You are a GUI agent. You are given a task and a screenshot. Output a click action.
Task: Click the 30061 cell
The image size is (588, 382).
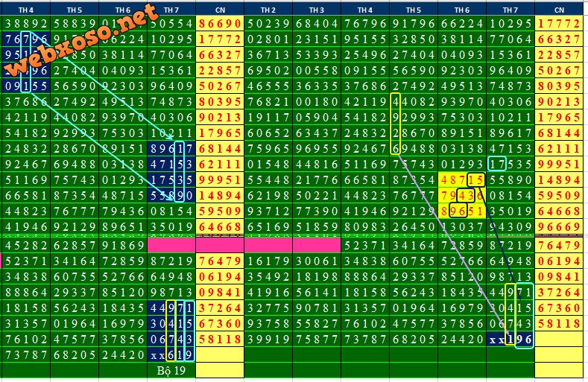coord(317,261)
